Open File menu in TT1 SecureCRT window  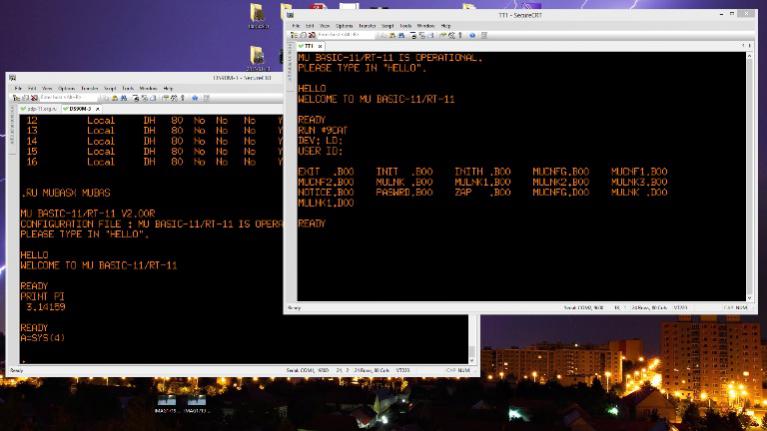(296, 25)
